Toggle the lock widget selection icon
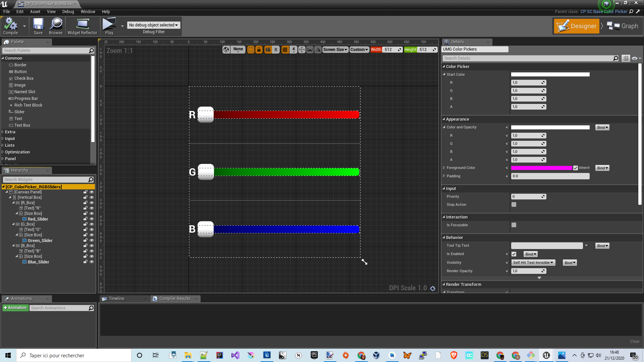Viewport: 644px width, 362px height. [259, 50]
